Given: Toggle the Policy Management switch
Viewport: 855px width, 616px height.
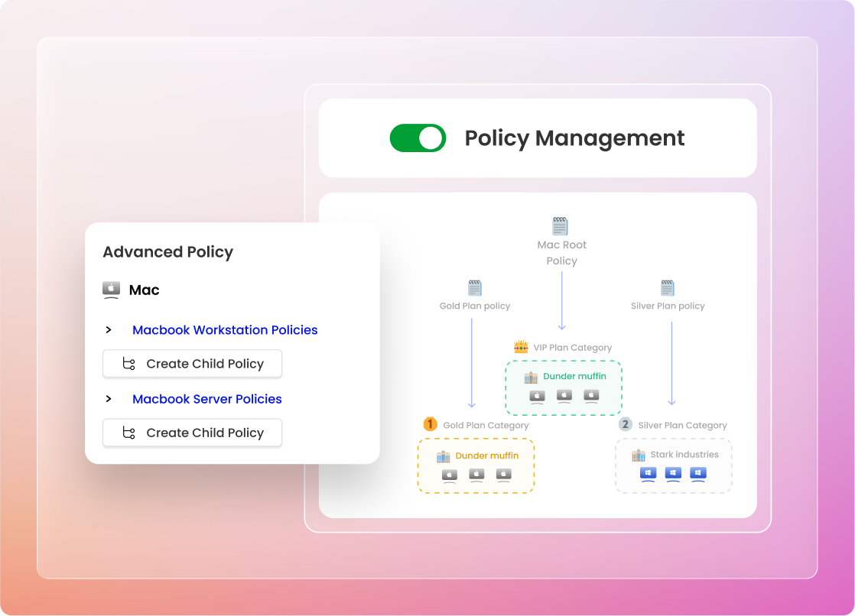Looking at the screenshot, I should pos(418,138).
